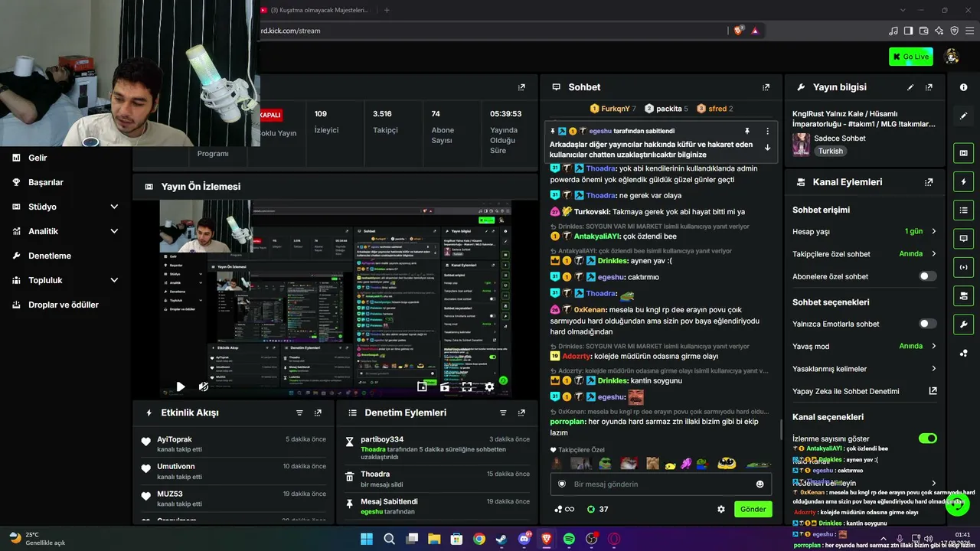980x551 pixels.
Task: Click the Sadece Sohbet category thumbnail
Action: (x=802, y=144)
